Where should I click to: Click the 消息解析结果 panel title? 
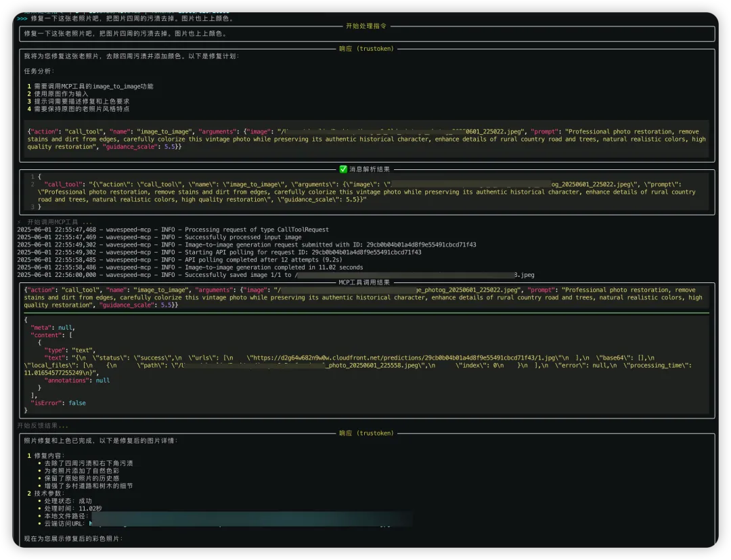click(370, 169)
